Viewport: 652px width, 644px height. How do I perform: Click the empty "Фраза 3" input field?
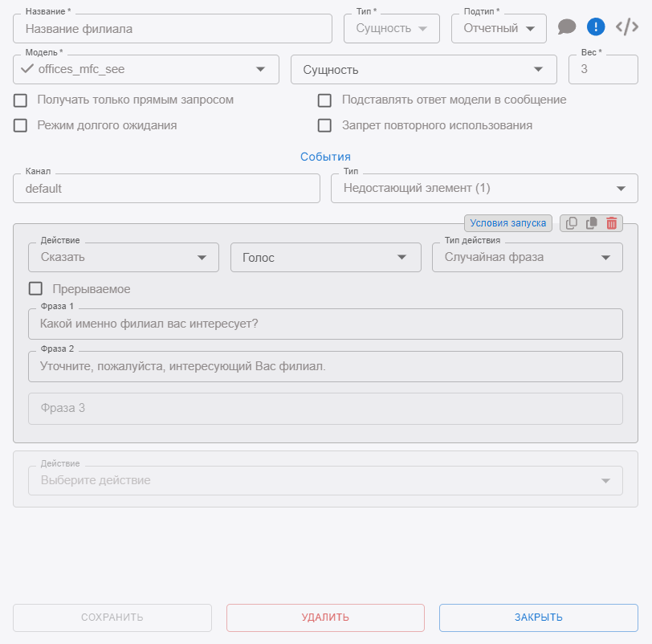point(325,408)
